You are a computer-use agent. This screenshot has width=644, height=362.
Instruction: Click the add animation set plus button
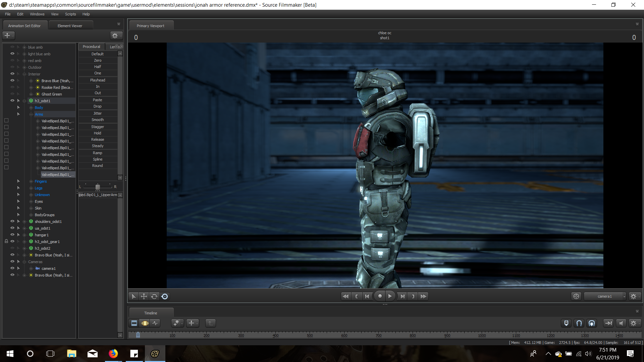point(7,35)
